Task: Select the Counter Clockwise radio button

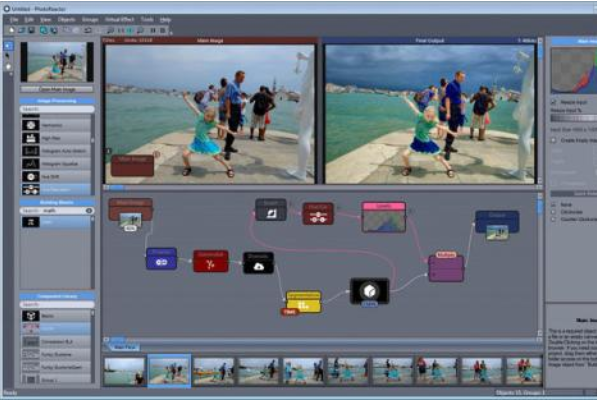Action: point(554,219)
